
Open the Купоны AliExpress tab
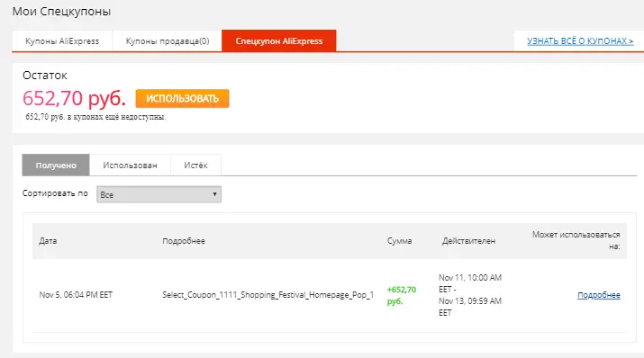[x=62, y=41]
